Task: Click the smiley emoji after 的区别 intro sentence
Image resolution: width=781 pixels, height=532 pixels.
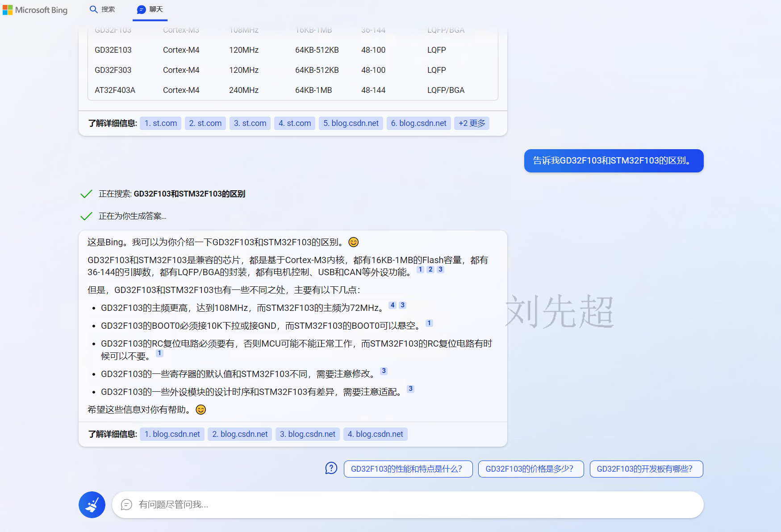Action: 354,242
